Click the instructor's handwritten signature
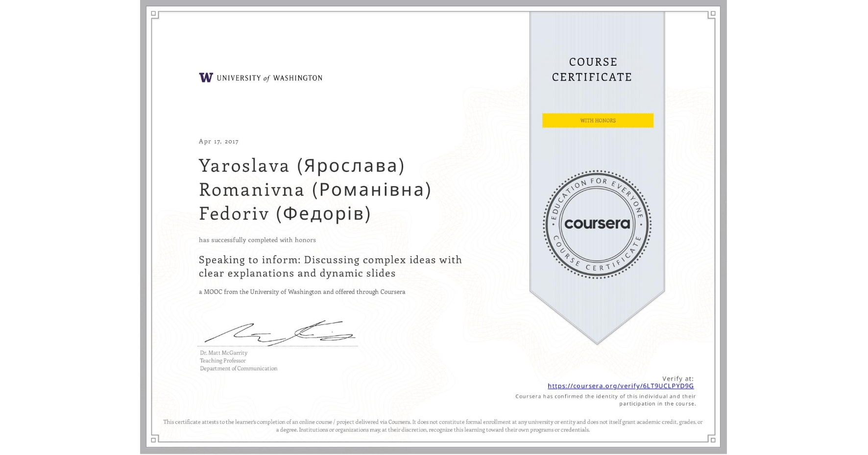This screenshot has height=455, width=868. tap(279, 333)
